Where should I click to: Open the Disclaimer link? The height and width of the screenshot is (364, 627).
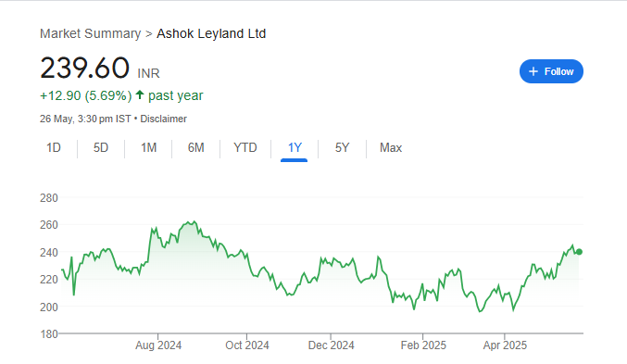coord(163,119)
